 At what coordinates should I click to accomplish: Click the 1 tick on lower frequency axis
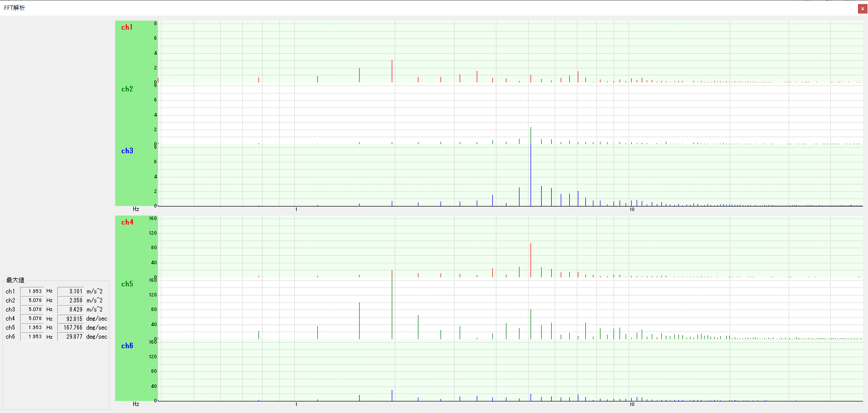(296, 404)
